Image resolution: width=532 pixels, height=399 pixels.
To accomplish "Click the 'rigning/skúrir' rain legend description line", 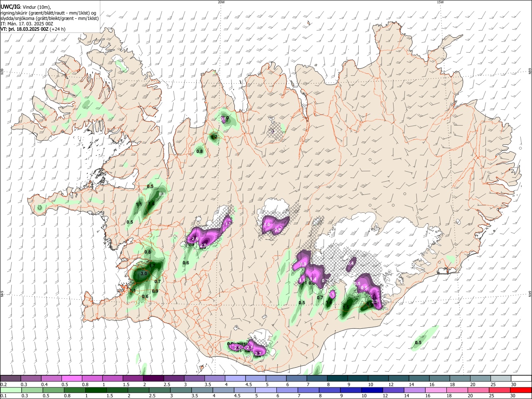I will (48, 12).
